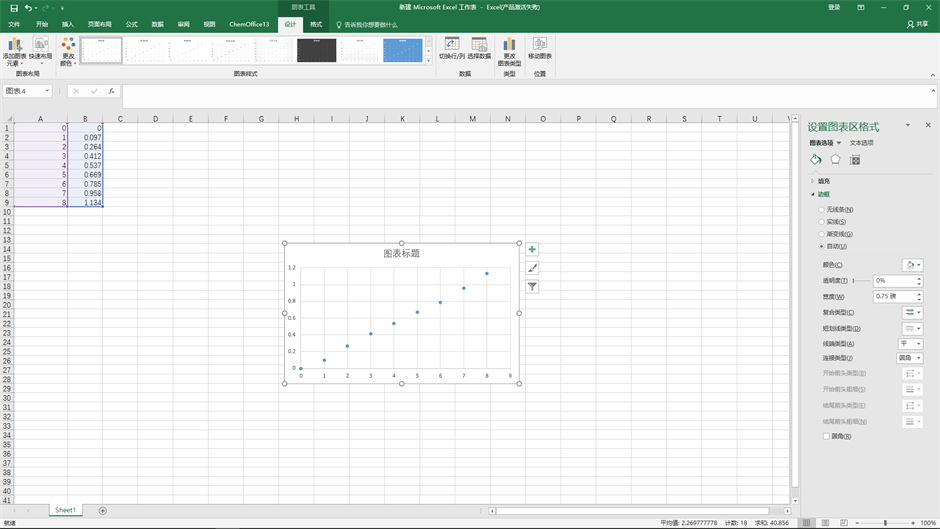Image resolution: width=940 pixels, height=529 pixels.
Task: Click Switch Row/Column (切换行/列) icon
Action: tap(452, 45)
